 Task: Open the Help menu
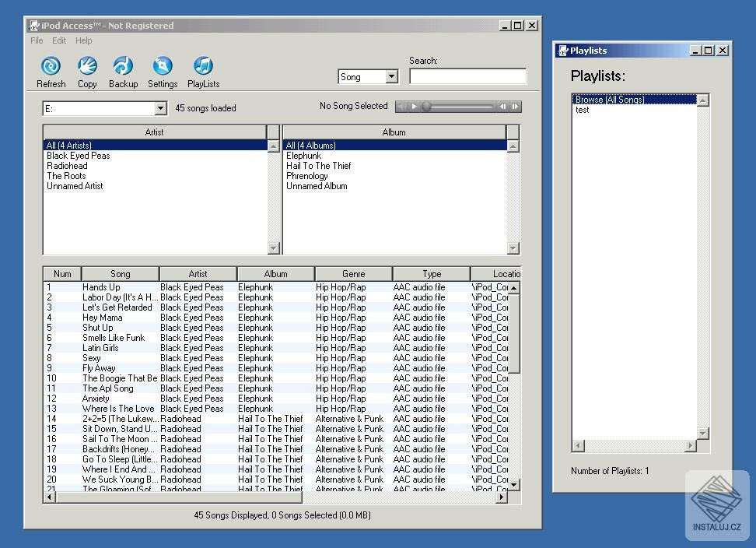(x=83, y=40)
